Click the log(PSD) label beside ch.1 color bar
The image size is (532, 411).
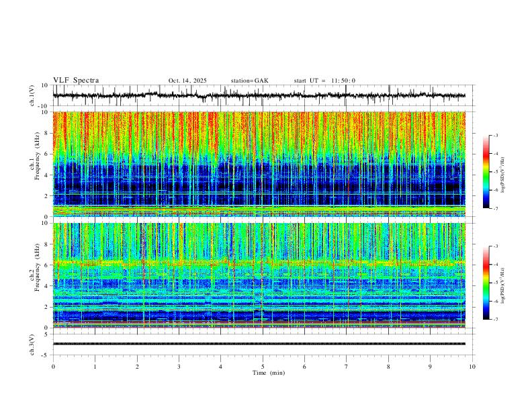504,175
